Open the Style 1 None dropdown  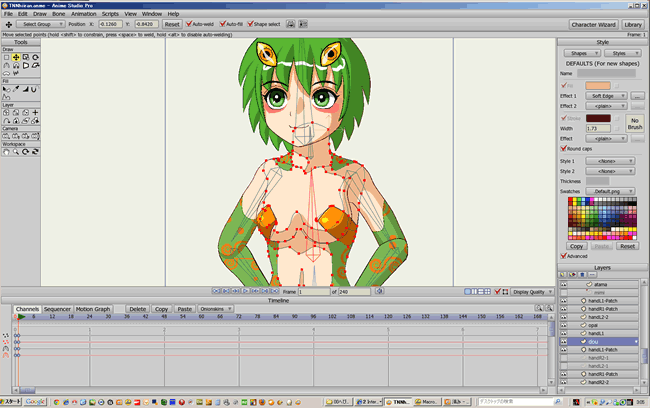610,161
